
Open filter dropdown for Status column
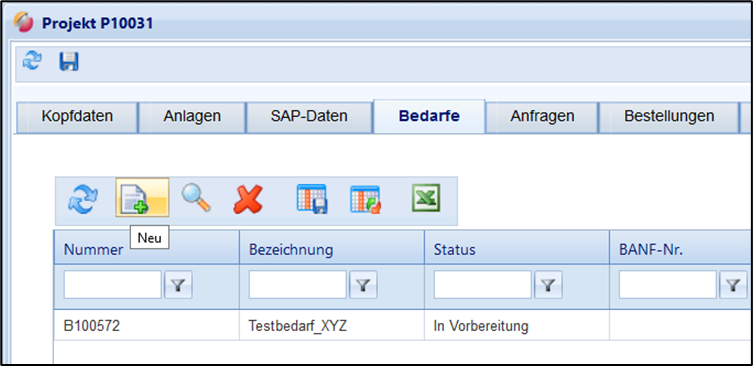(548, 285)
